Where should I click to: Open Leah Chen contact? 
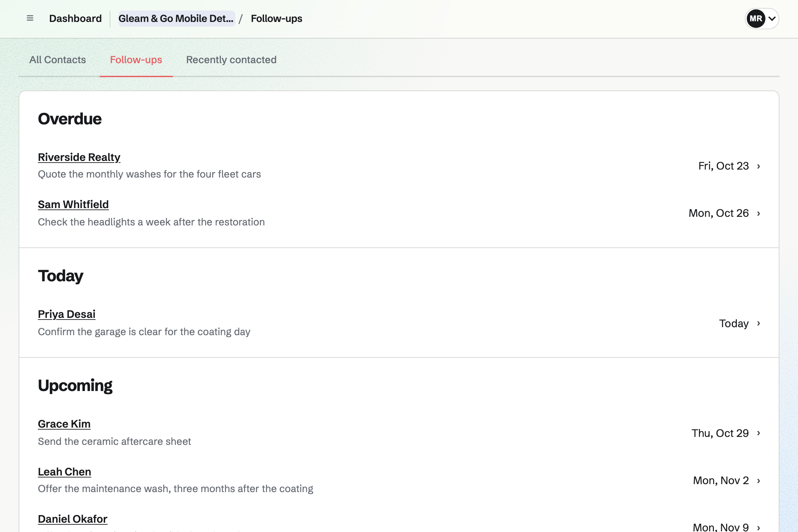[x=65, y=471]
